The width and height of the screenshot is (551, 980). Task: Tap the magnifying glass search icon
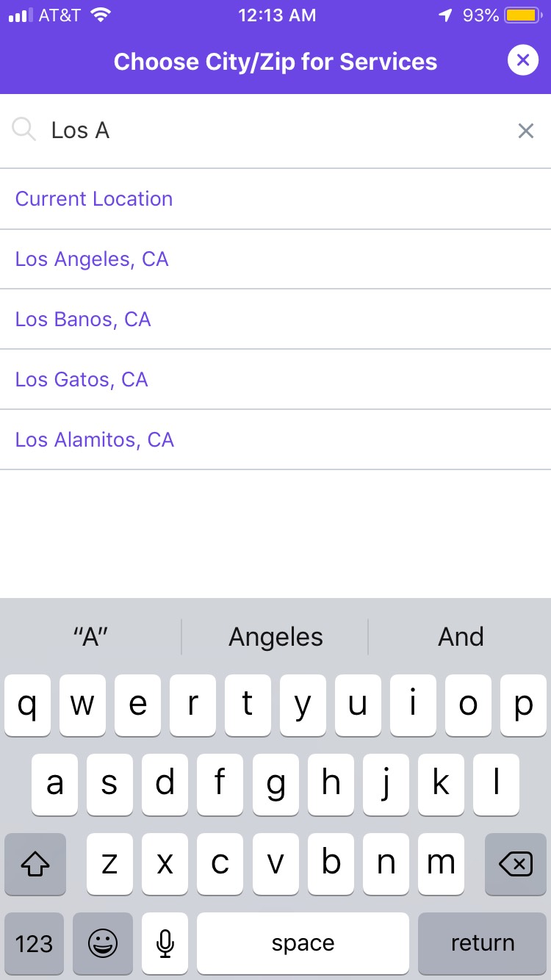[x=24, y=130]
